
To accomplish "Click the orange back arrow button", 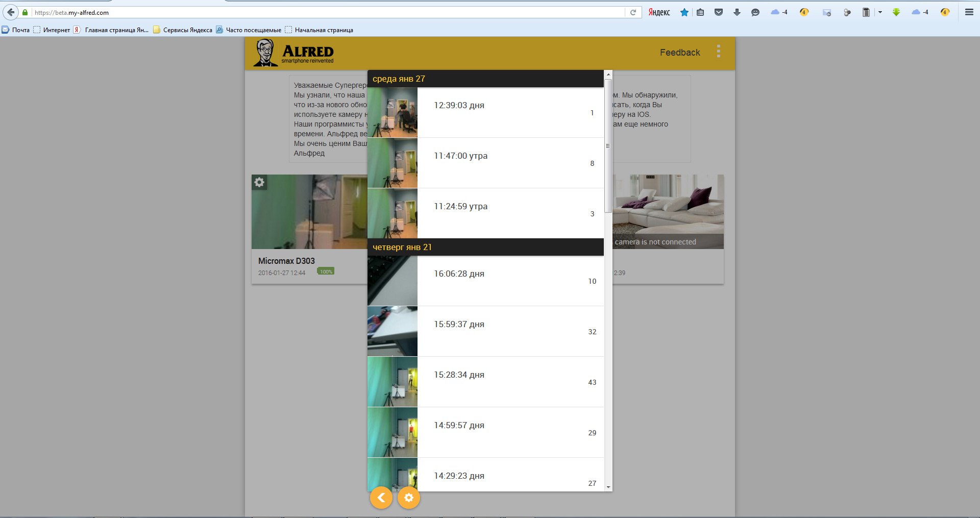I will coord(381,498).
